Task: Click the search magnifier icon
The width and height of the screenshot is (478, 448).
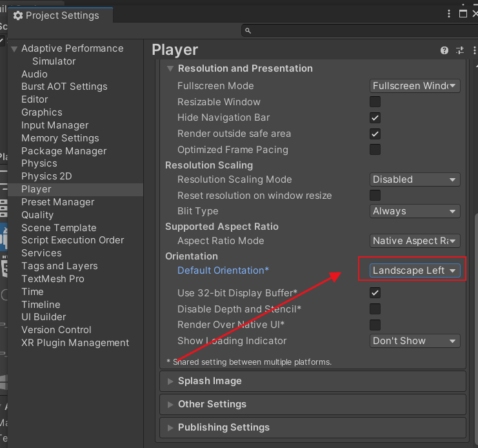Action: [248, 31]
